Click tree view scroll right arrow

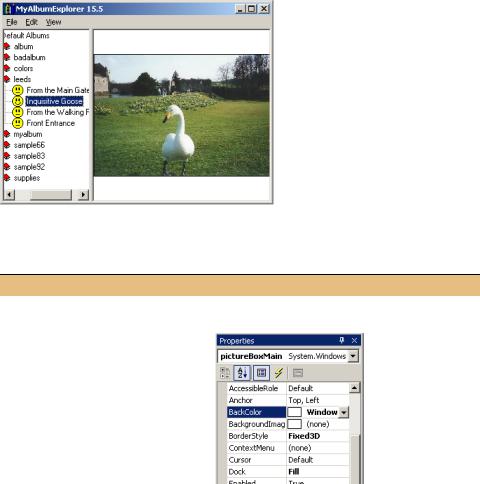pyautogui.click(x=83, y=195)
